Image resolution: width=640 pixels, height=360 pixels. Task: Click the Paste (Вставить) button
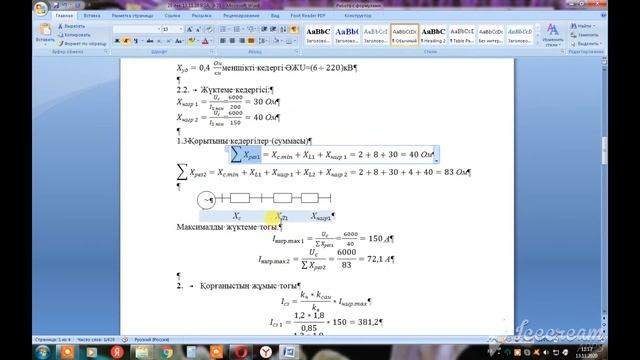45,33
